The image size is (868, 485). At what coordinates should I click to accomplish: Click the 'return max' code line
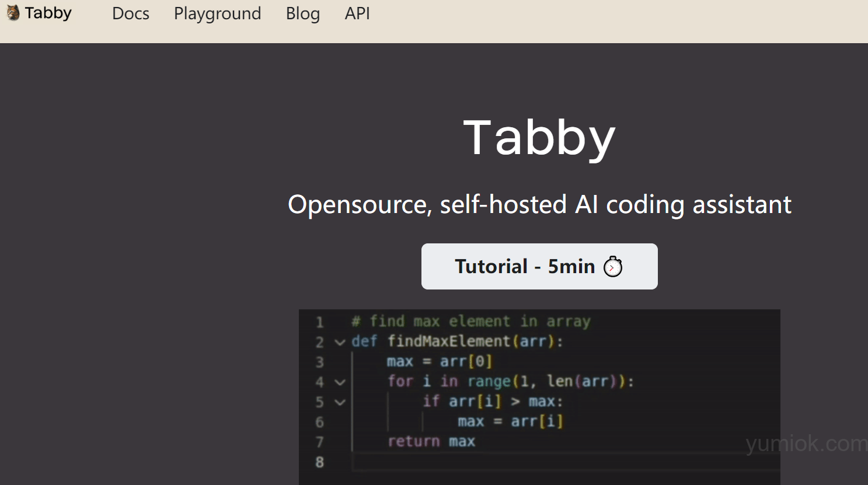pos(431,441)
